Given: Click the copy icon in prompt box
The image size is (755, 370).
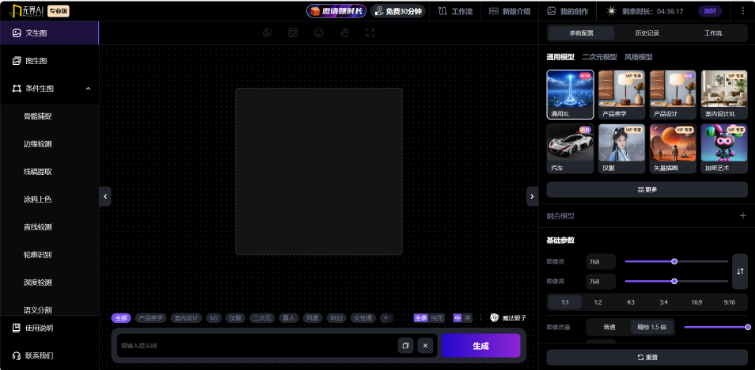Looking at the screenshot, I should click(x=405, y=345).
